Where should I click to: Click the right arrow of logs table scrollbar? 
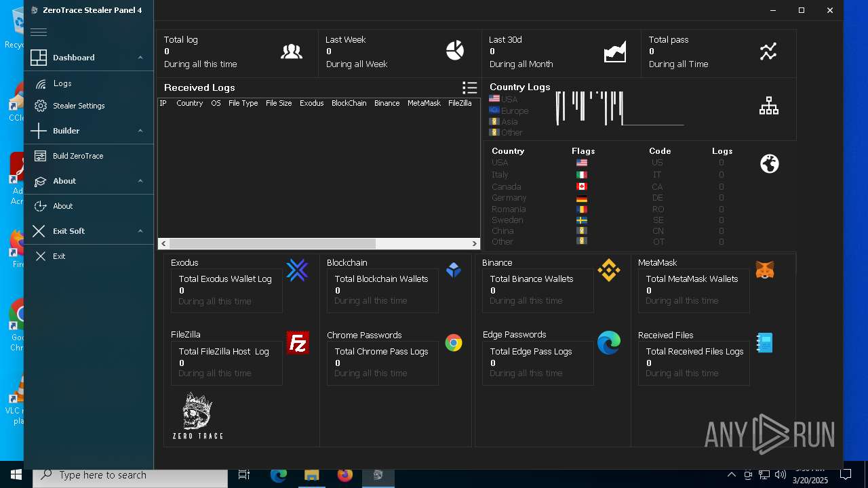[475, 243]
